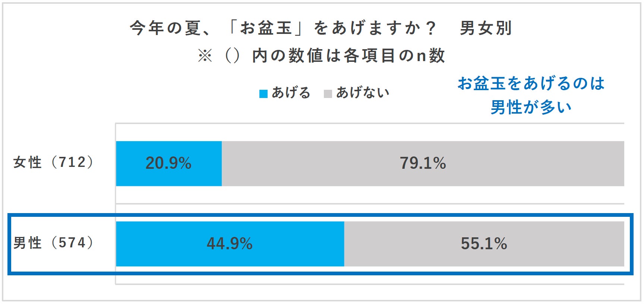Click the 男女別 text in the title

[x=486, y=28]
